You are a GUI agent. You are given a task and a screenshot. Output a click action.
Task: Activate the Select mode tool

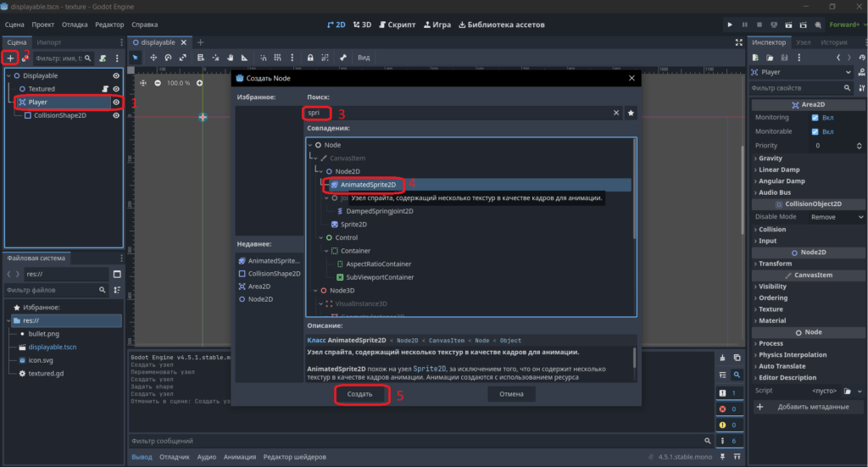click(x=135, y=58)
